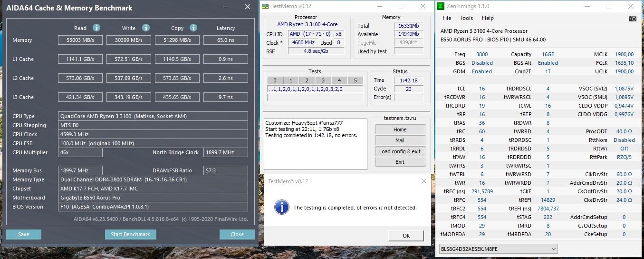Click OK in the testing completed dialog
Screen dimensions: 644x259
[406, 236]
